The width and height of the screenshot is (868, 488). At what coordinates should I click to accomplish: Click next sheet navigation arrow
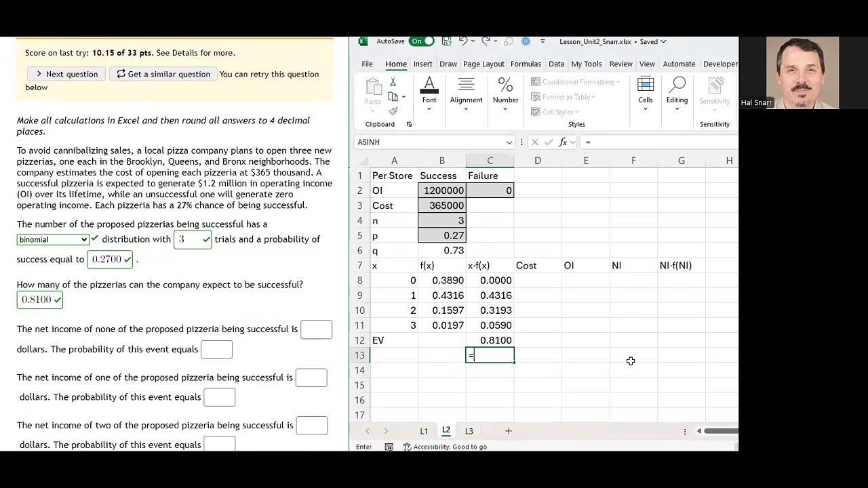(386, 431)
